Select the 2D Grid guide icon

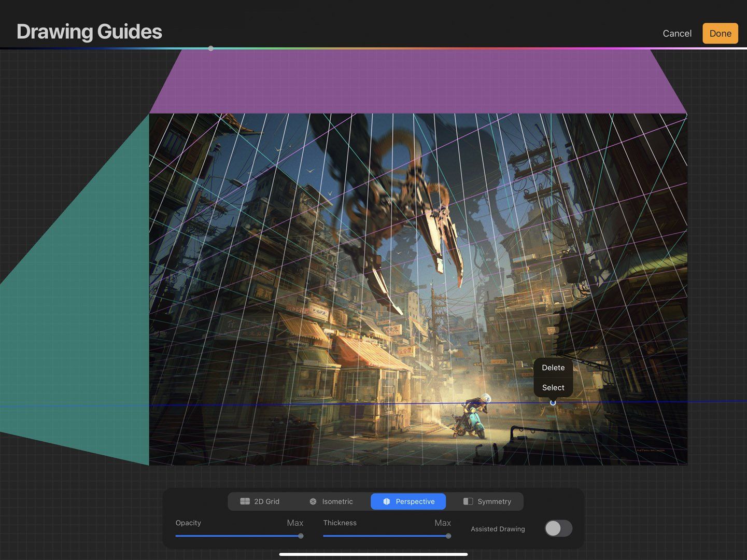click(245, 501)
